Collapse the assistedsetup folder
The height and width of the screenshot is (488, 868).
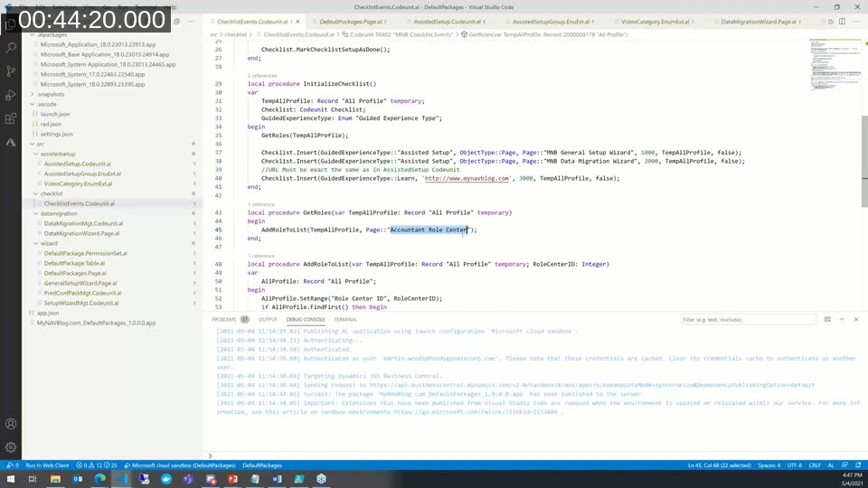[x=58, y=154]
